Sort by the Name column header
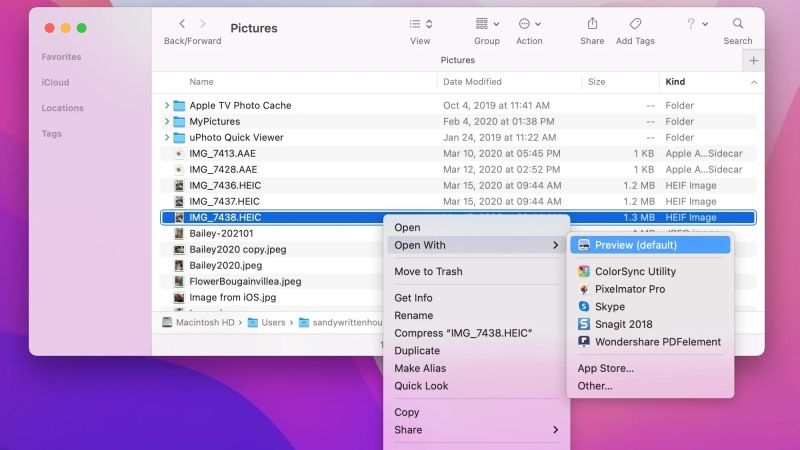The width and height of the screenshot is (800, 450). click(x=202, y=82)
